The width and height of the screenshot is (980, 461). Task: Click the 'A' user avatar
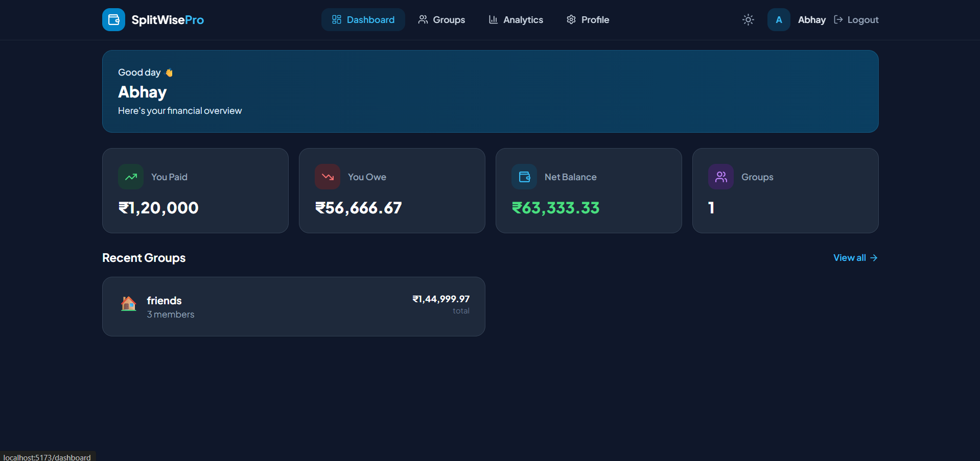(779, 20)
